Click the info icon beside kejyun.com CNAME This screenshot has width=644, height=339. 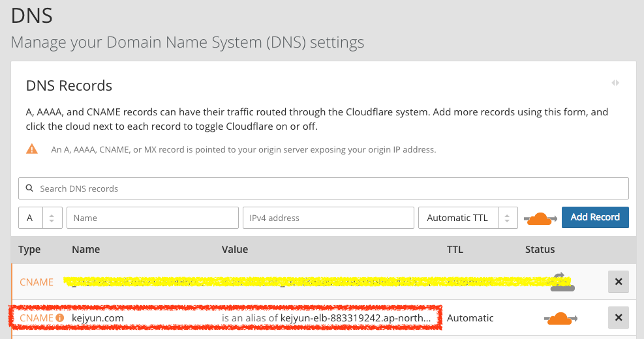pyautogui.click(x=60, y=318)
